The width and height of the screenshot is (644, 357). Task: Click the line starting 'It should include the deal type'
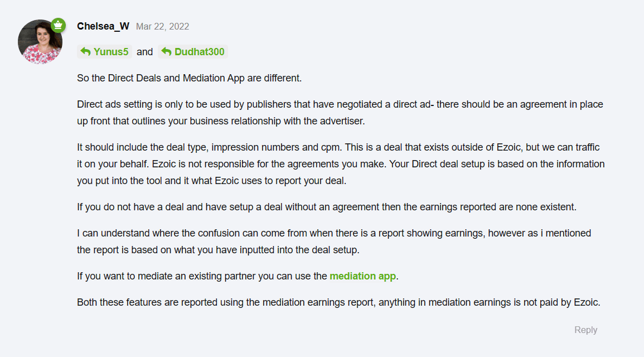point(338,147)
